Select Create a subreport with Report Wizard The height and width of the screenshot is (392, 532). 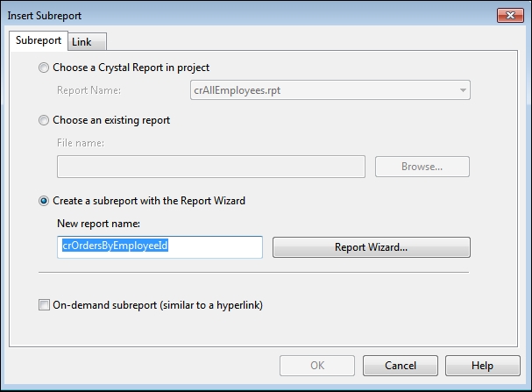click(45, 201)
